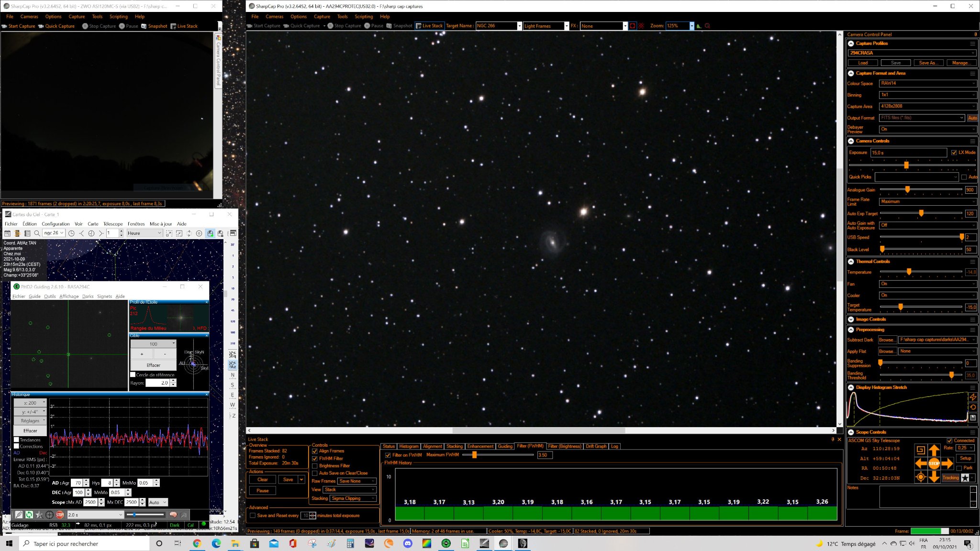Open the Guiding tab in Live Stack
980x551 pixels.
[505, 446]
